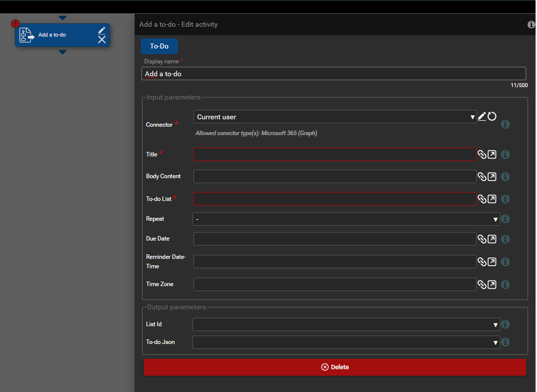Click the edit connector pencil icon
537x392 pixels.
(x=482, y=117)
